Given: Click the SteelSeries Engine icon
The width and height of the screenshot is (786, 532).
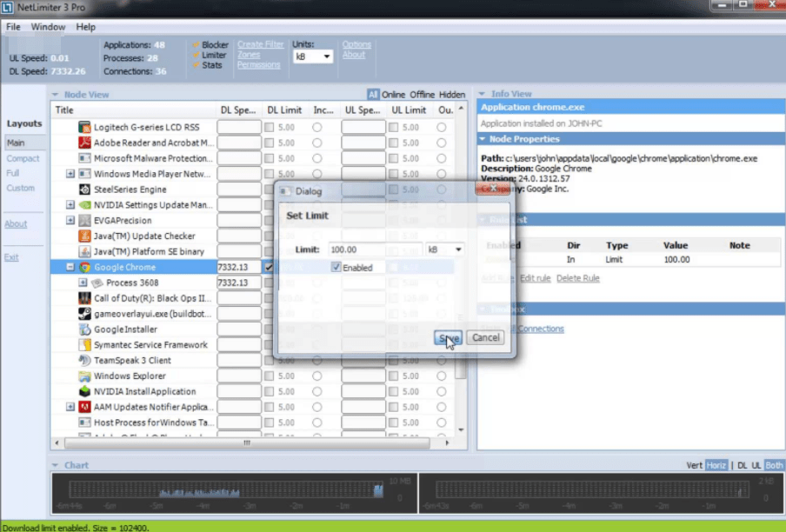Looking at the screenshot, I should click(84, 190).
